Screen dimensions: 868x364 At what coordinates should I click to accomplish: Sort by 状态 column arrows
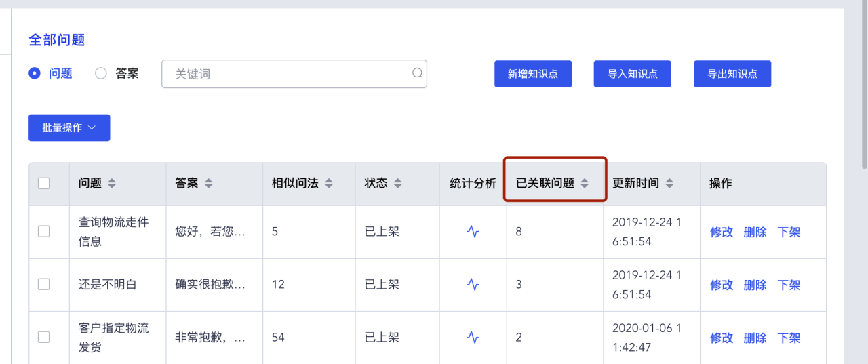[398, 183]
